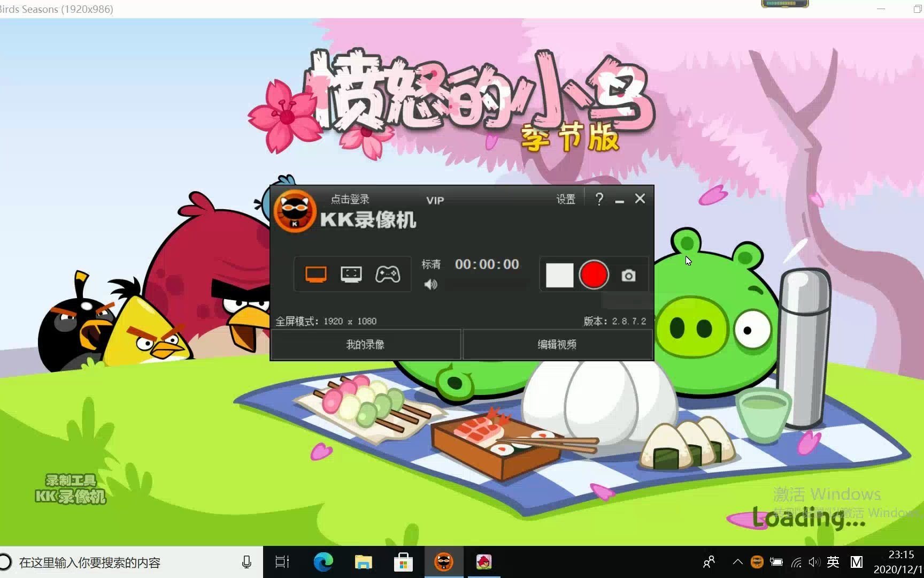The image size is (924, 578).
Task: Open Windows Task View
Action: (282, 562)
